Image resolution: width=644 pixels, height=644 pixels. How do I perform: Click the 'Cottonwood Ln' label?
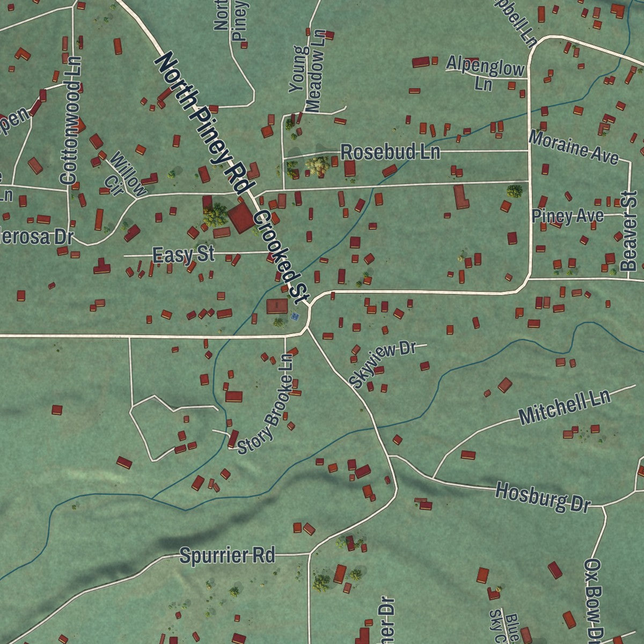point(72,121)
